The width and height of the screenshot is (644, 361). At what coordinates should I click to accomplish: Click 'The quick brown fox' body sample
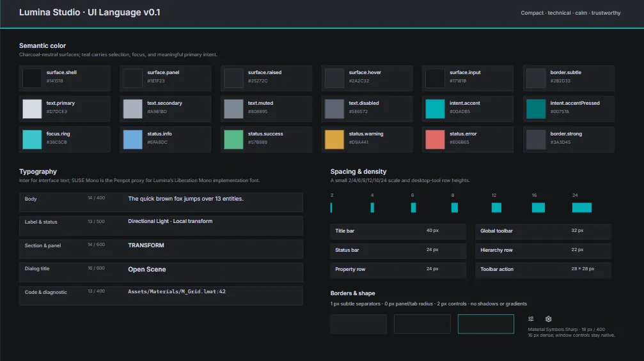(185, 199)
